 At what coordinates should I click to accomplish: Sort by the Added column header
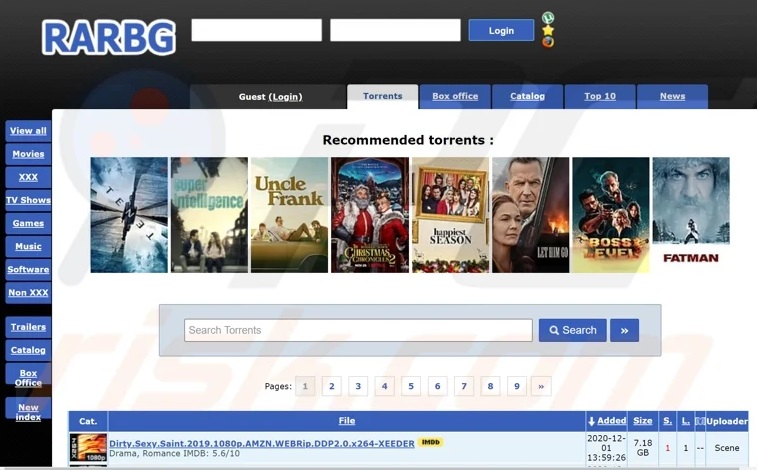point(611,421)
